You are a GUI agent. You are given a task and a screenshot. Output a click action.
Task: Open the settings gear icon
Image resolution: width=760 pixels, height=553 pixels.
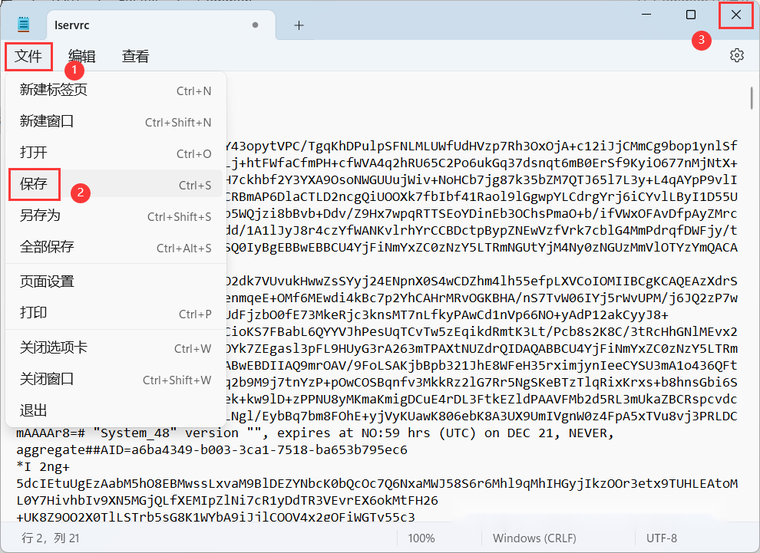click(x=736, y=55)
